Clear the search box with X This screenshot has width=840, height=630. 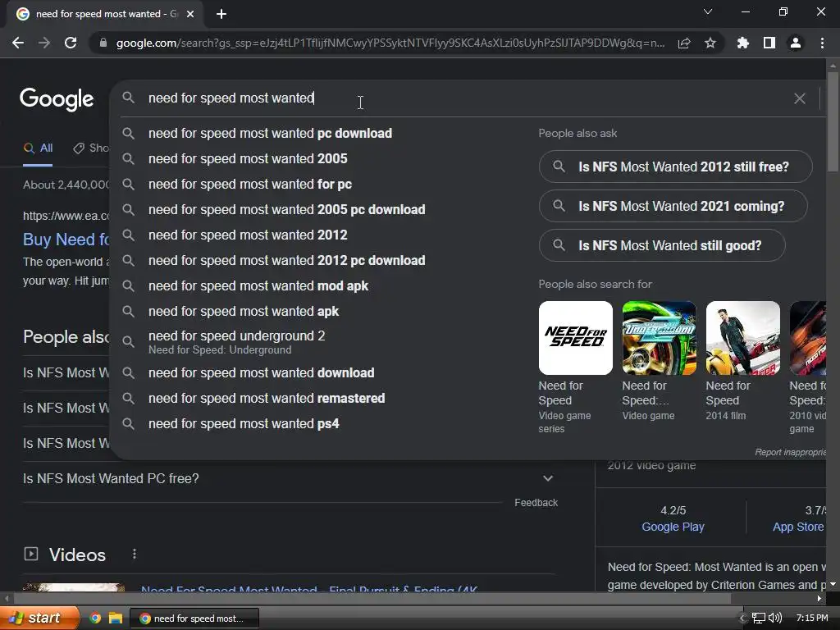(800, 98)
